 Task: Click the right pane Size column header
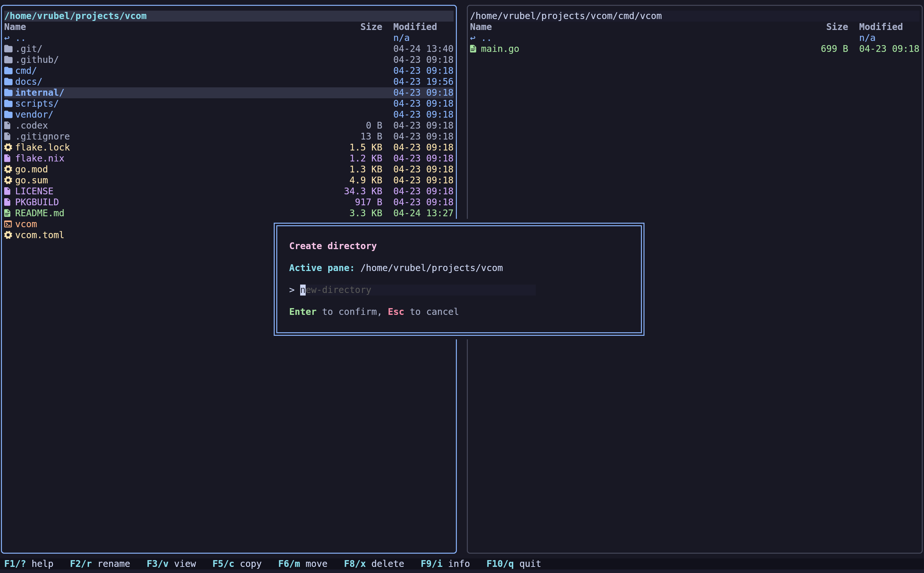coord(837,27)
